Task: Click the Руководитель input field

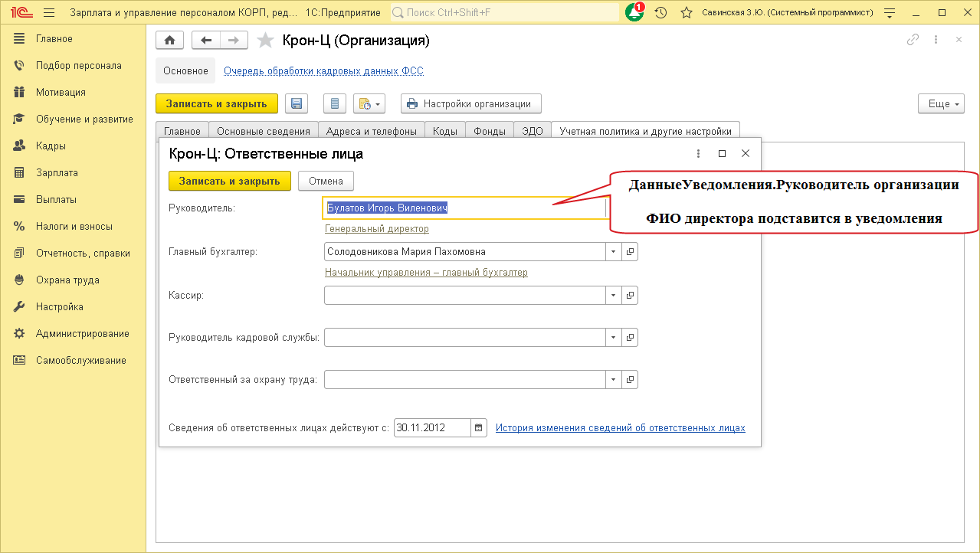Action: 464,208
